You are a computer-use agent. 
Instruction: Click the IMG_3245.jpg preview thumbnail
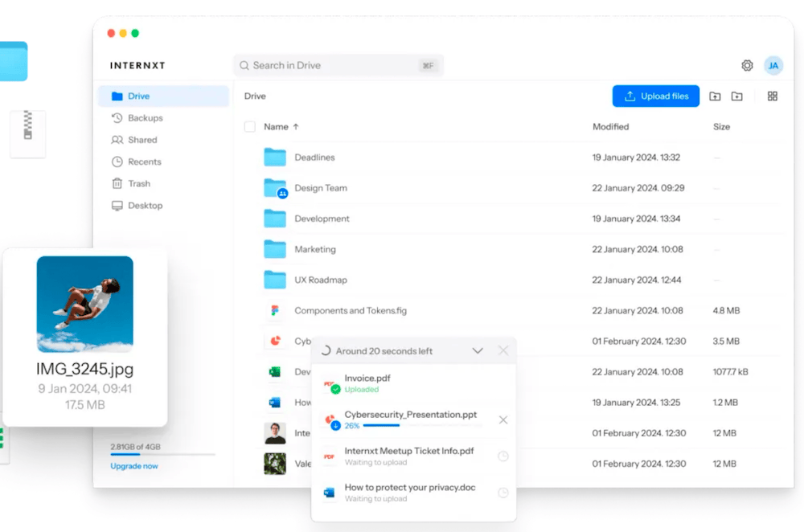tap(85, 304)
